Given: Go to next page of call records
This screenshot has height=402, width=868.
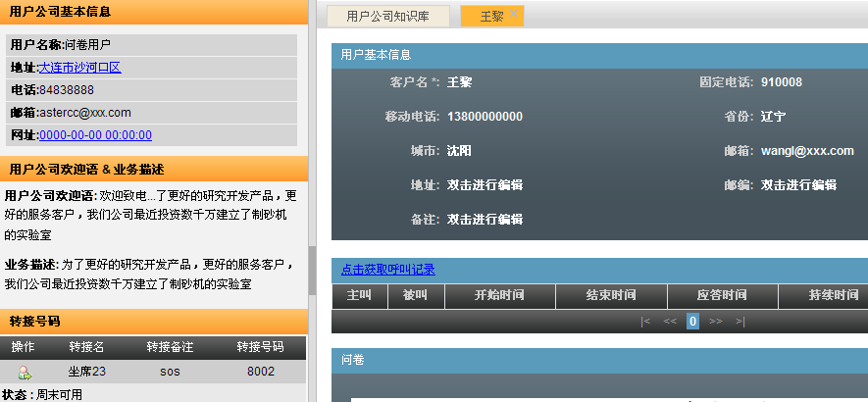Looking at the screenshot, I should pyautogui.click(x=716, y=321).
